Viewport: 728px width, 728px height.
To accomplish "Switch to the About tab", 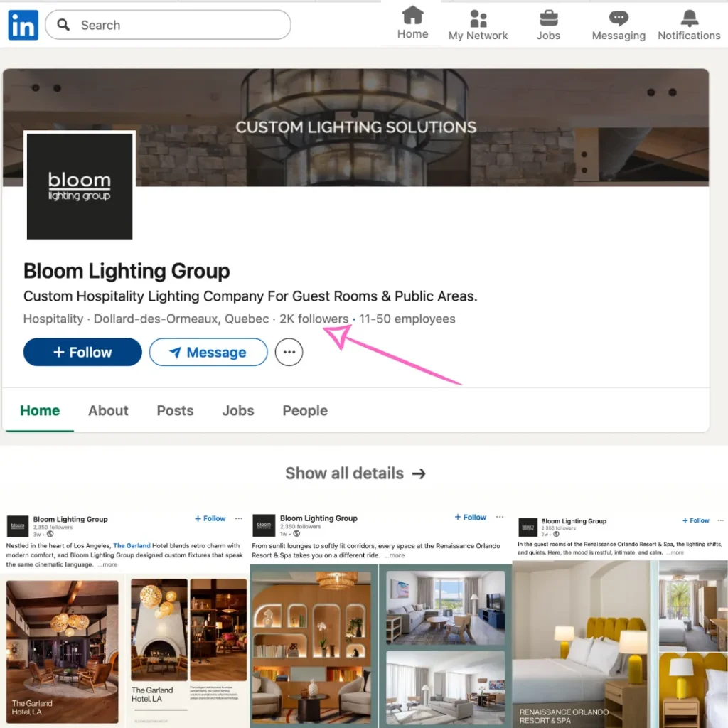I will [x=108, y=411].
